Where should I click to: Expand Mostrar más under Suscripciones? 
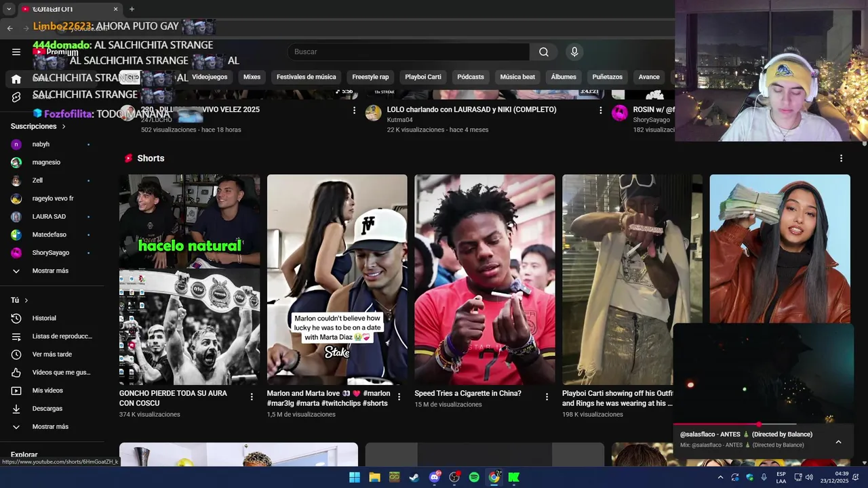coord(51,271)
